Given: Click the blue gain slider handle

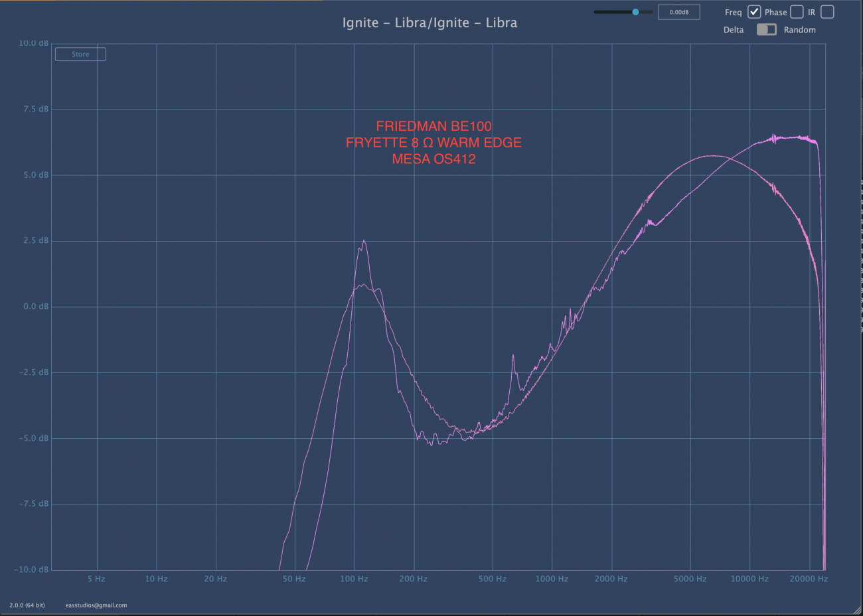Looking at the screenshot, I should [x=635, y=12].
